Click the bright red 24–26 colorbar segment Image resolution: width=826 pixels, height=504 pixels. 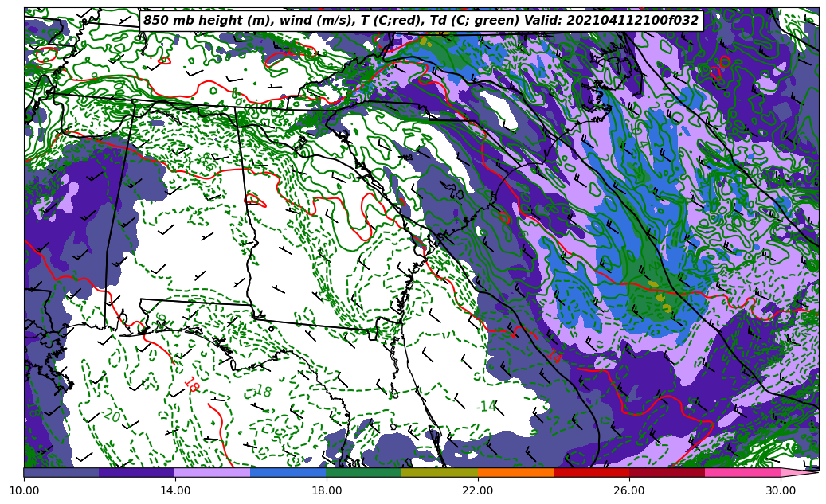coord(591,472)
